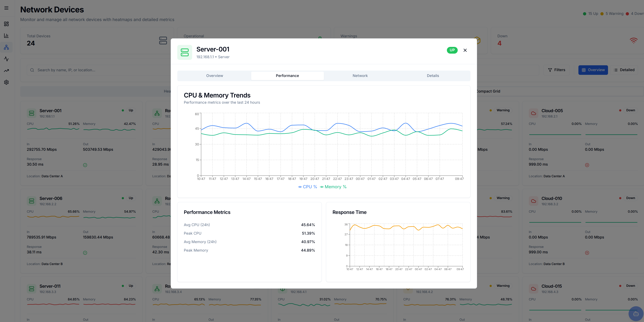
Task: Open the network topology icon in the sidebar
Action: (6, 47)
